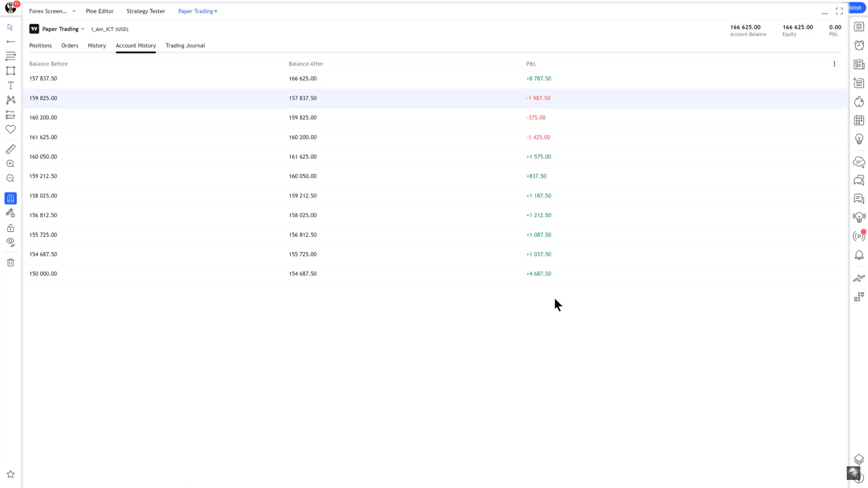868x488 pixels.
Task: Toggle hide all drawings eye icon
Action: pos(10,242)
